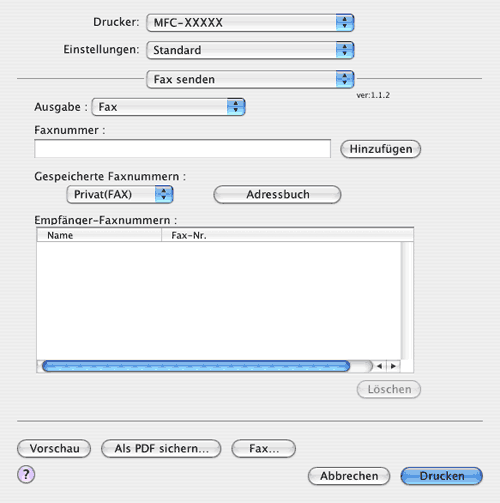Click the right scroll arrow in recipient list
The height and width of the screenshot is (503, 500).
point(393,366)
